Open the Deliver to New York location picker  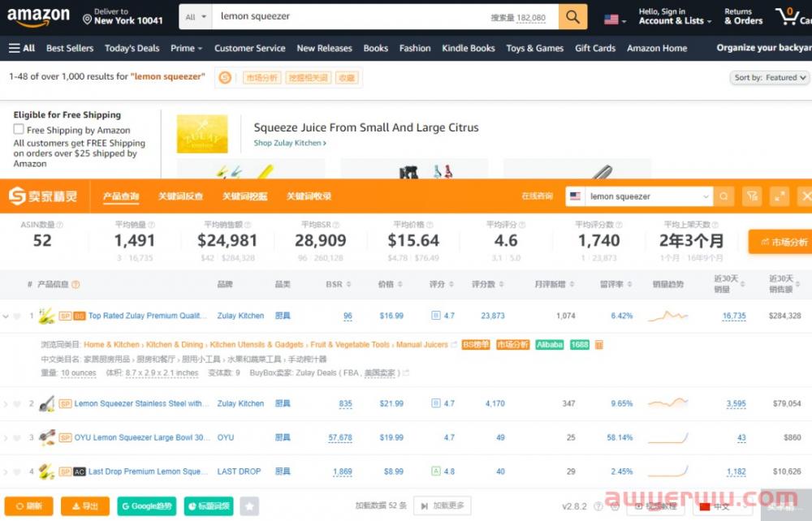123,16
